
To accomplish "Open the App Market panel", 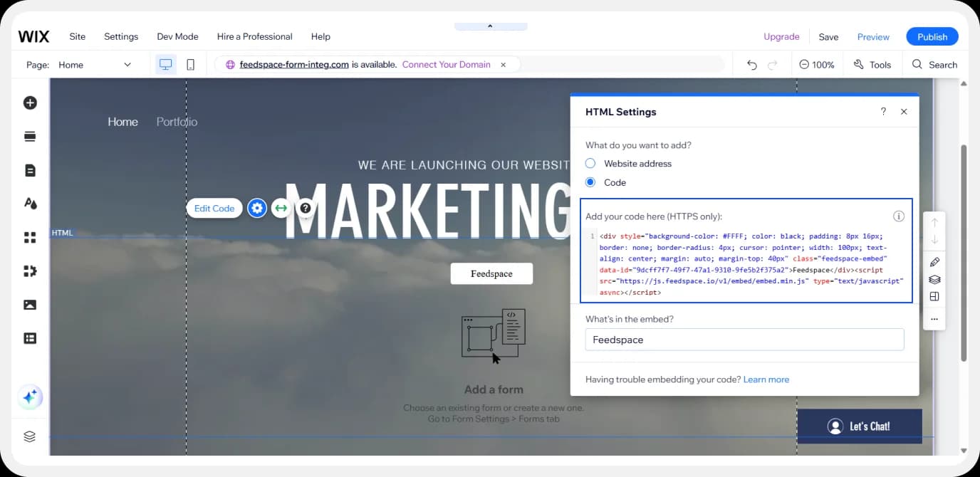I will [30, 237].
